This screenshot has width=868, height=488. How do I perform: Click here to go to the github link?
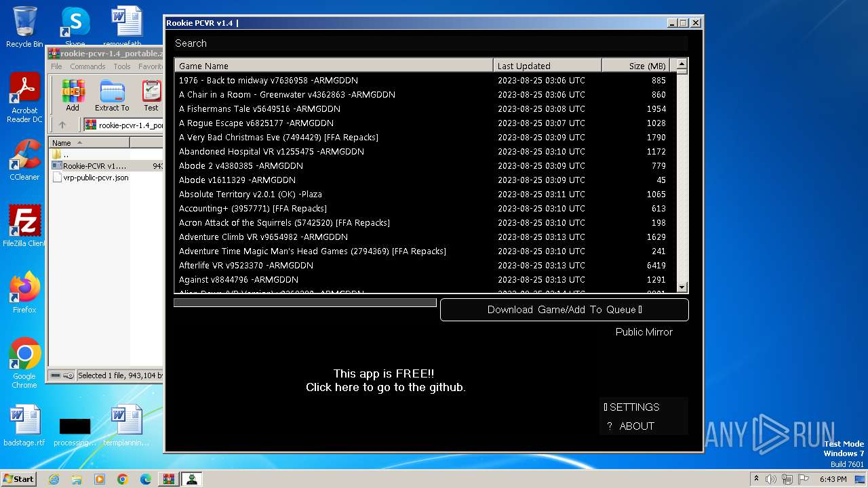coord(385,388)
